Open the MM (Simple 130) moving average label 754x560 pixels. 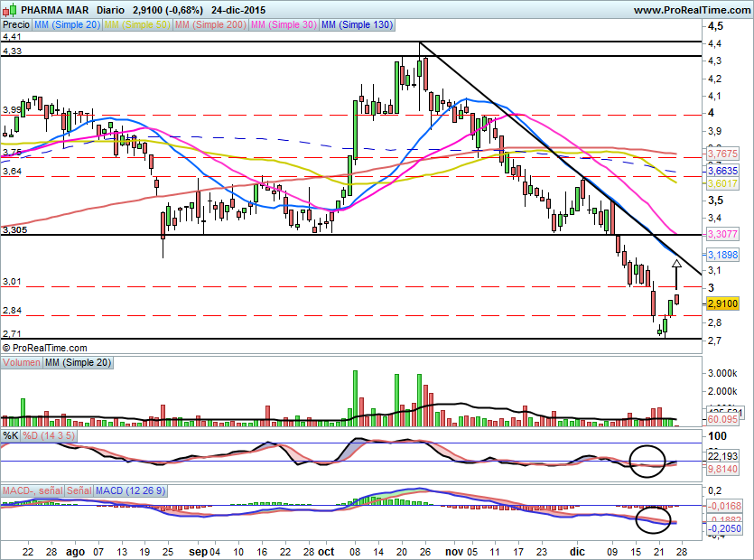[x=357, y=24]
